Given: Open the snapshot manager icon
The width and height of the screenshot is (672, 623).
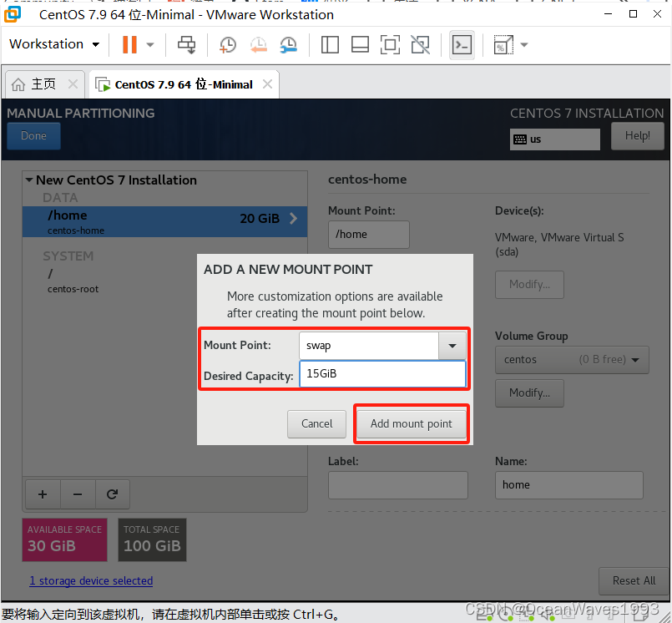Looking at the screenshot, I should pos(289,44).
